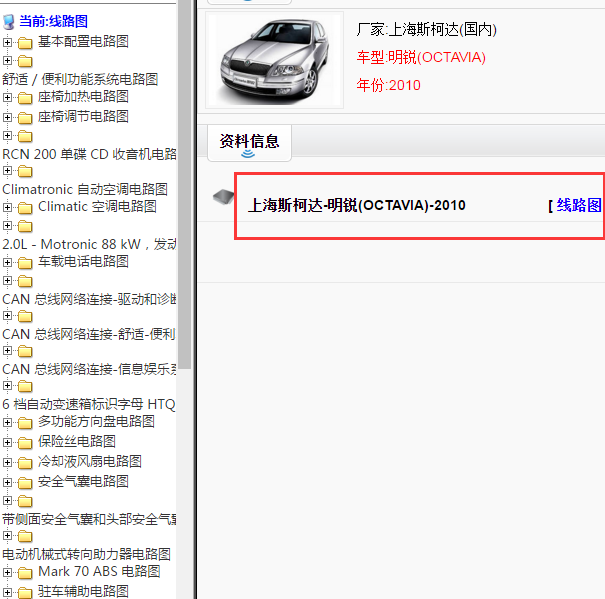Click the 厂家:上海斯柯达(国内) text

tap(426, 30)
